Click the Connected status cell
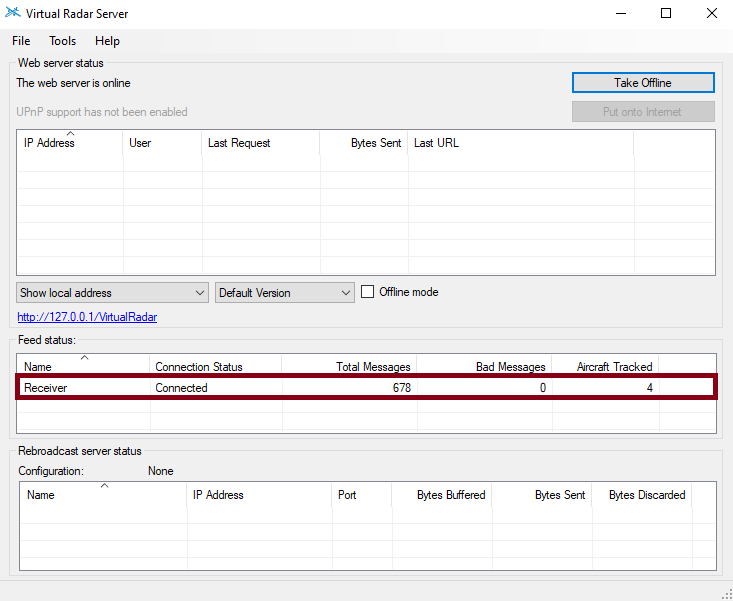 (x=181, y=387)
